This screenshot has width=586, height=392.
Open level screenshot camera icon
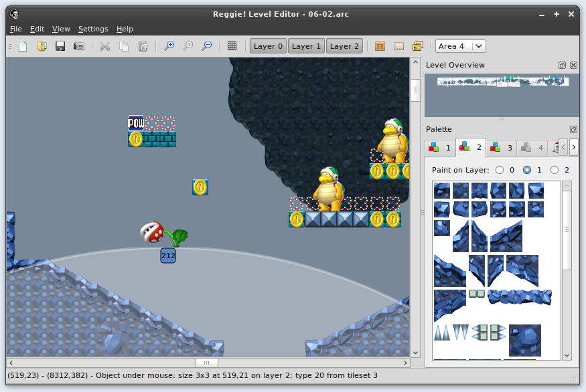(x=79, y=46)
